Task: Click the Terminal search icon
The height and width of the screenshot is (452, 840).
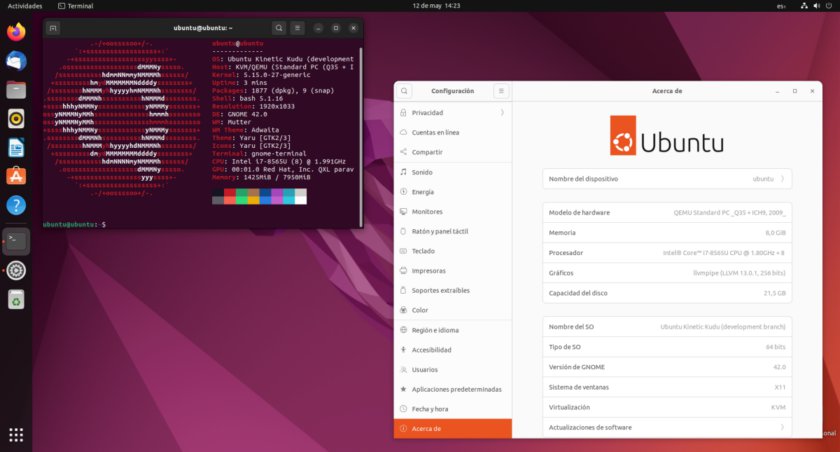Action: tap(279, 28)
